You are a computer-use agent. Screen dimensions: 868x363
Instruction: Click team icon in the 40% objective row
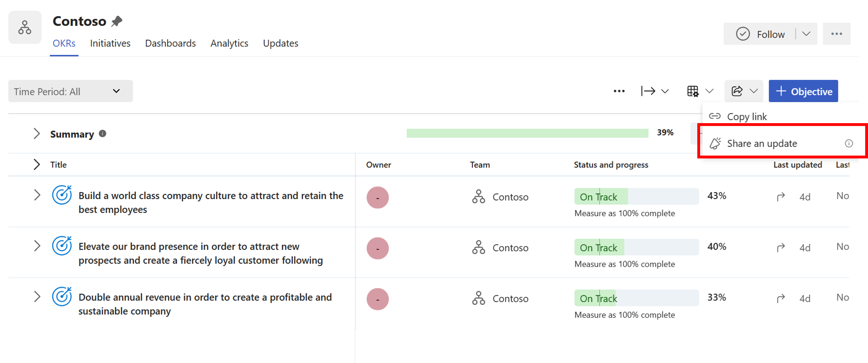[x=478, y=247]
